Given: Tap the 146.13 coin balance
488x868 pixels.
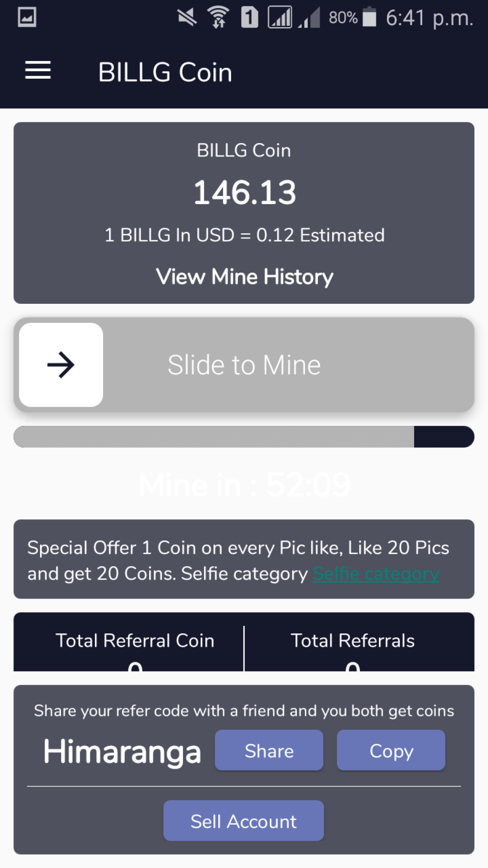Looking at the screenshot, I should click(x=244, y=193).
